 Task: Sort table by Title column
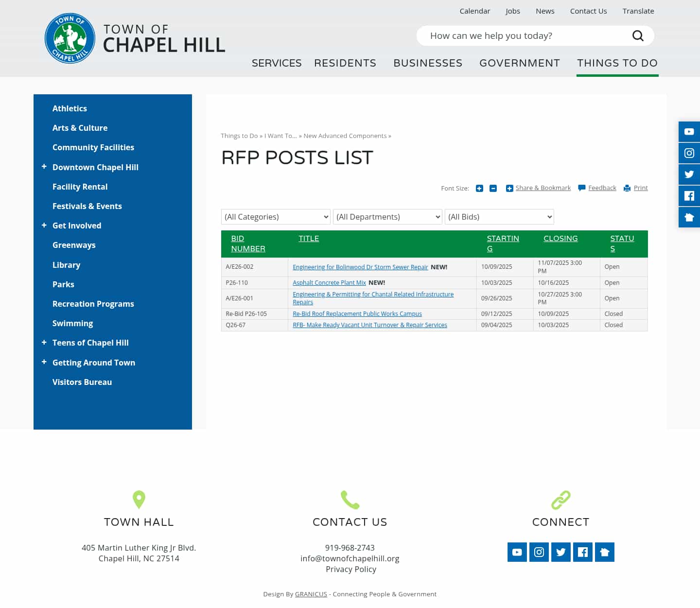(309, 239)
